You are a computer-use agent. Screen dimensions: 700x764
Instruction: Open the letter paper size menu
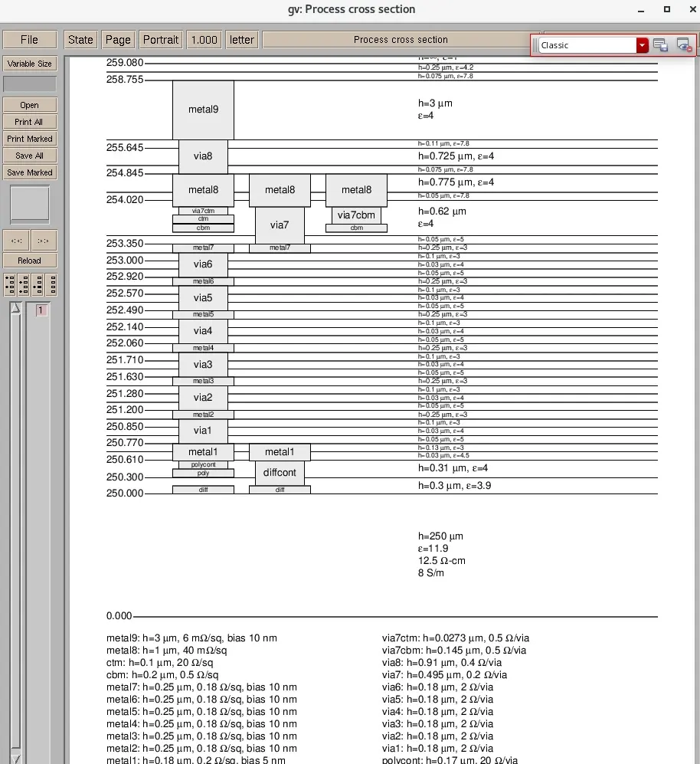click(241, 40)
